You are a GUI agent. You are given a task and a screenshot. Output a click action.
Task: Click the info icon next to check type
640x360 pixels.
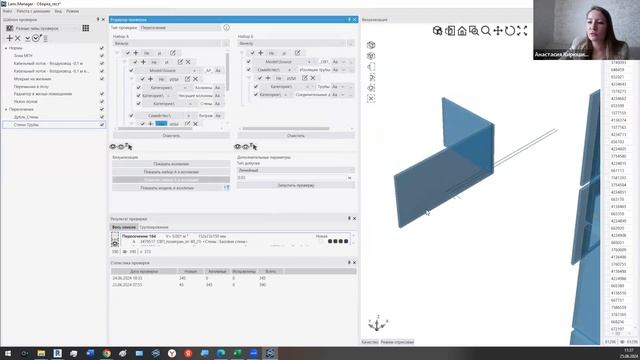[x=226, y=27]
